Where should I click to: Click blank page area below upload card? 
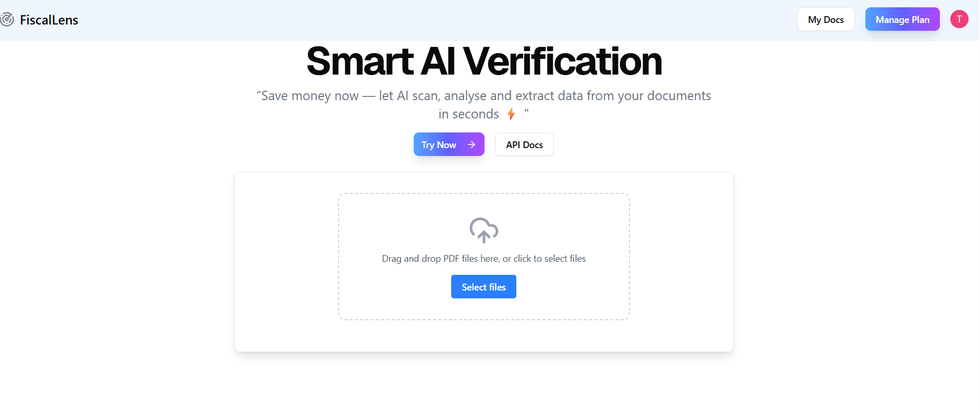tap(484, 383)
